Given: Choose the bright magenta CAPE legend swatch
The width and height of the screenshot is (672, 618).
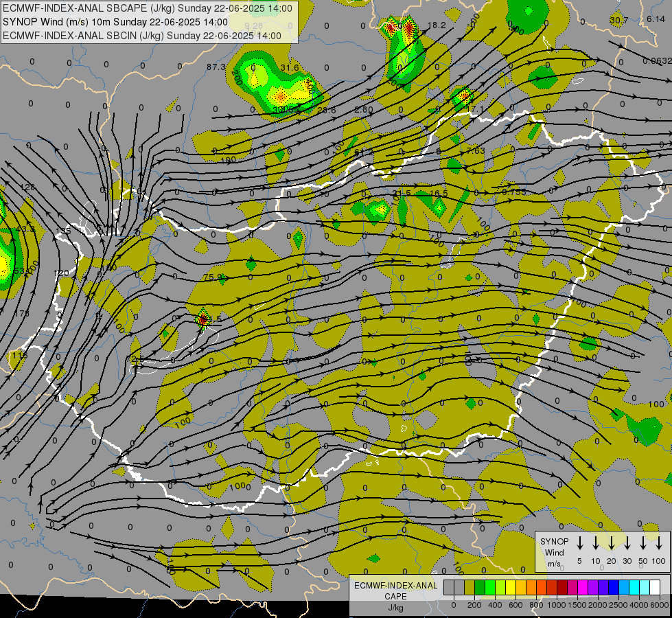Looking at the screenshot, I should tap(583, 587).
